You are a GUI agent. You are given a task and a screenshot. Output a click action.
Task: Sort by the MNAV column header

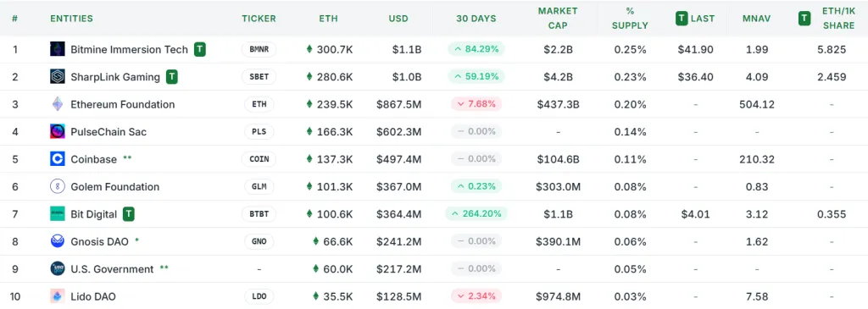(756, 19)
